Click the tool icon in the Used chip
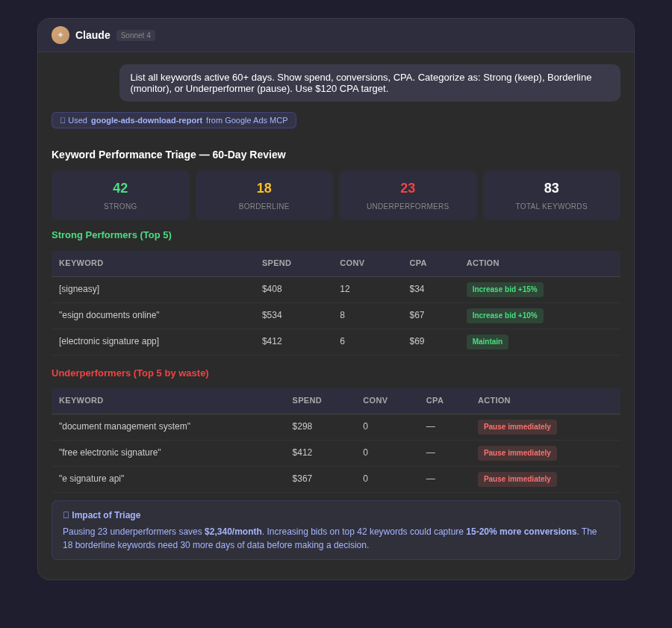672x628 pixels. point(63,120)
